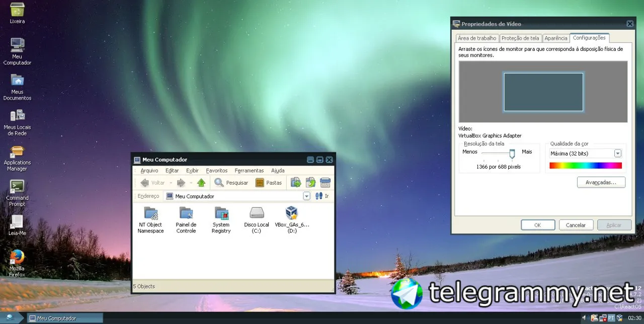Click the Avançadas... button

[601, 182]
